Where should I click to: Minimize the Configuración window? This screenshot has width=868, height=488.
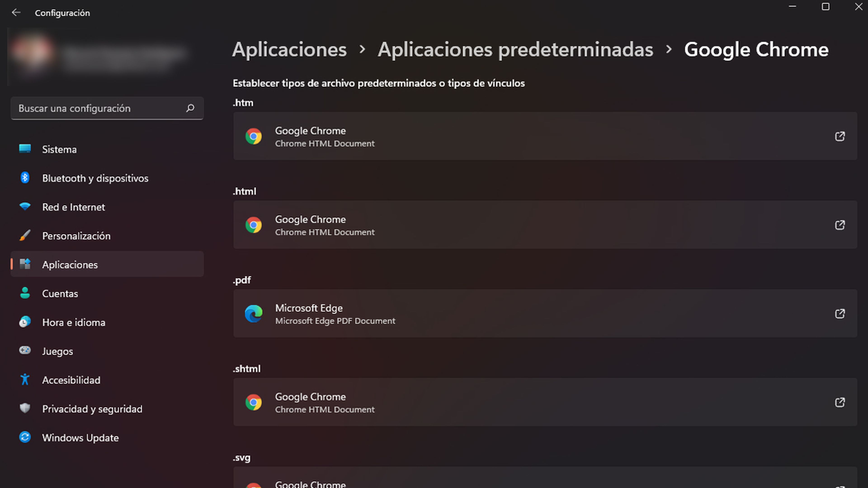tap(793, 6)
